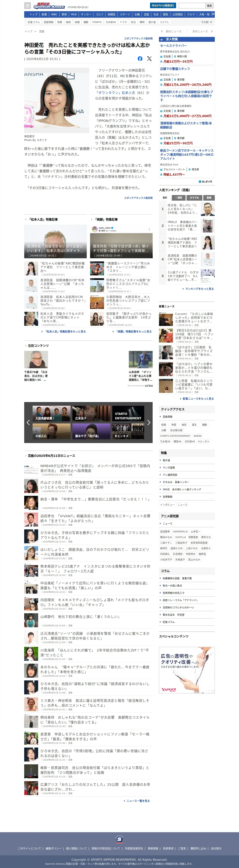
Task: Switch ranking to the おすすめ tab
Action: (194, 198)
